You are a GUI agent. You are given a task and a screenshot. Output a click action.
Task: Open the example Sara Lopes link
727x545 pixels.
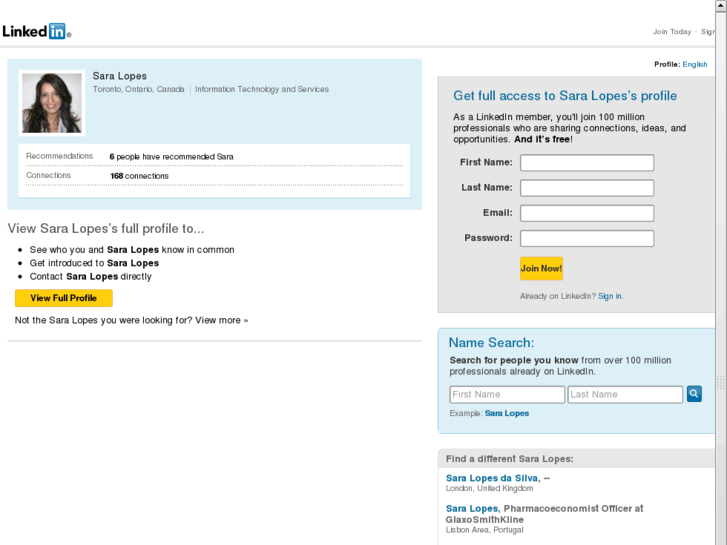tap(507, 413)
